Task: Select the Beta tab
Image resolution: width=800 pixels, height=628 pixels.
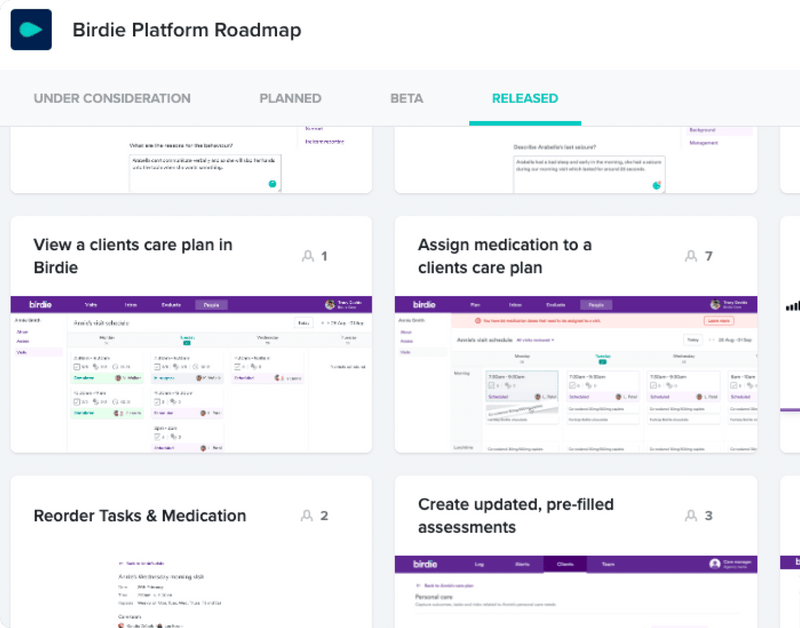Action: click(407, 98)
